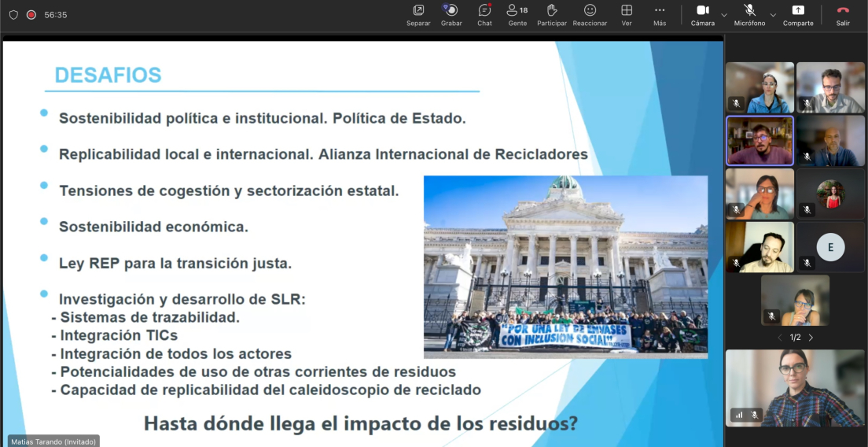Select participant tile with letter E
The image size is (868, 447).
point(830,248)
